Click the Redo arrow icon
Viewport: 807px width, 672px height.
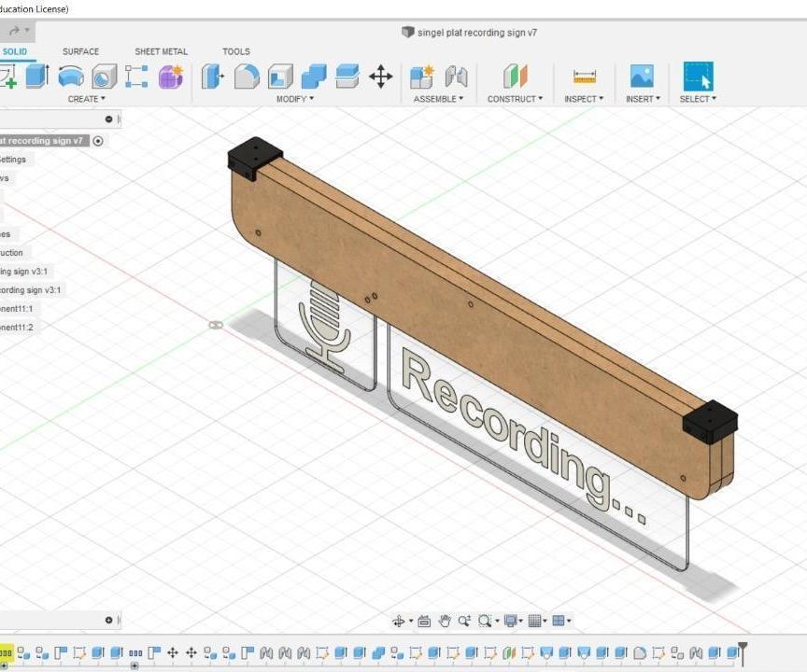pyautogui.click(x=14, y=32)
